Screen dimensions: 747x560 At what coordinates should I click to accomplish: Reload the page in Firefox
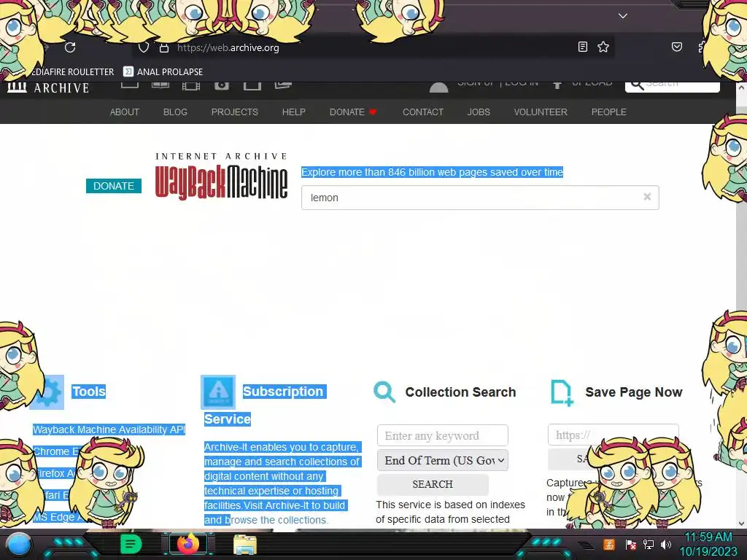tap(70, 47)
